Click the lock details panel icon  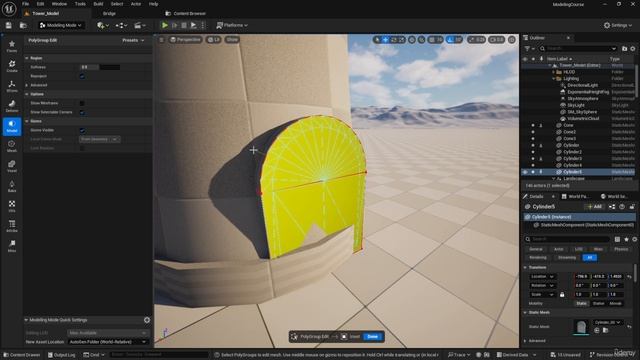(x=632, y=207)
